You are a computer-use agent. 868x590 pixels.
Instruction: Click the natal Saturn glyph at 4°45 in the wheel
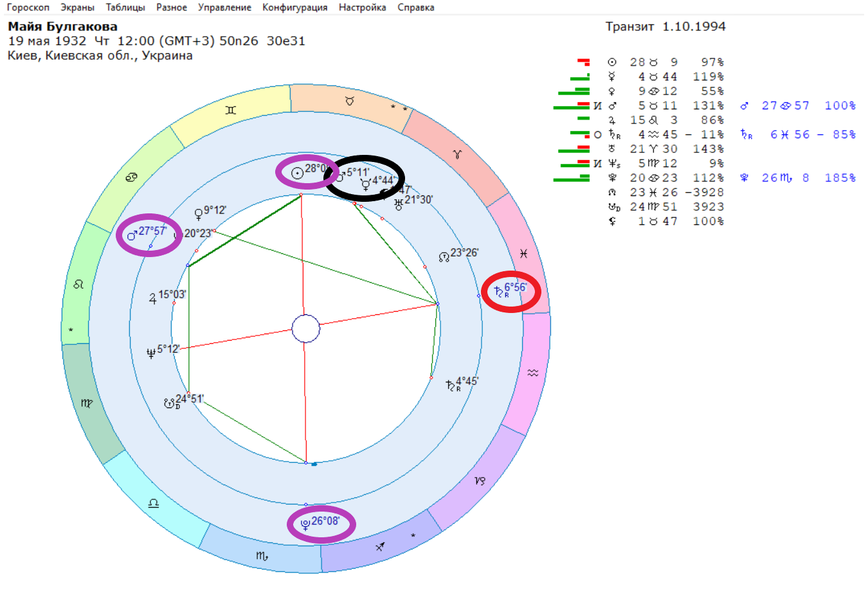pyautogui.click(x=451, y=386)
